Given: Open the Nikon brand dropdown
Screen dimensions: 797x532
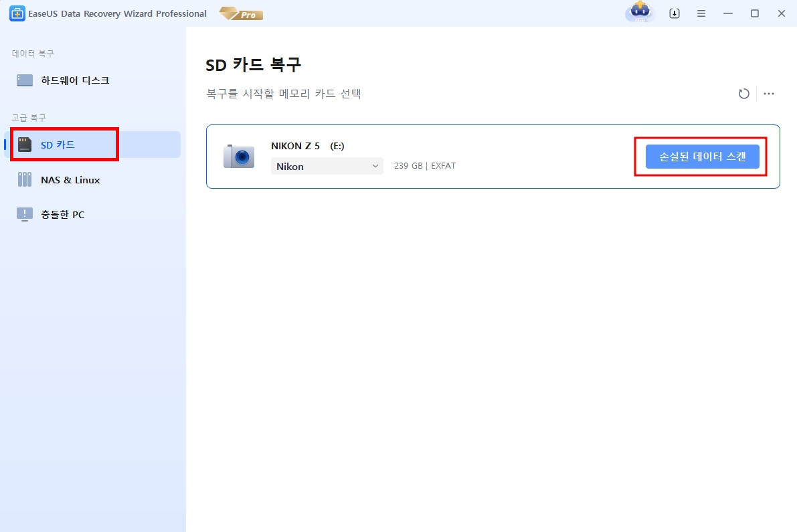Looking at the screenshot, I should coord(327,166).
